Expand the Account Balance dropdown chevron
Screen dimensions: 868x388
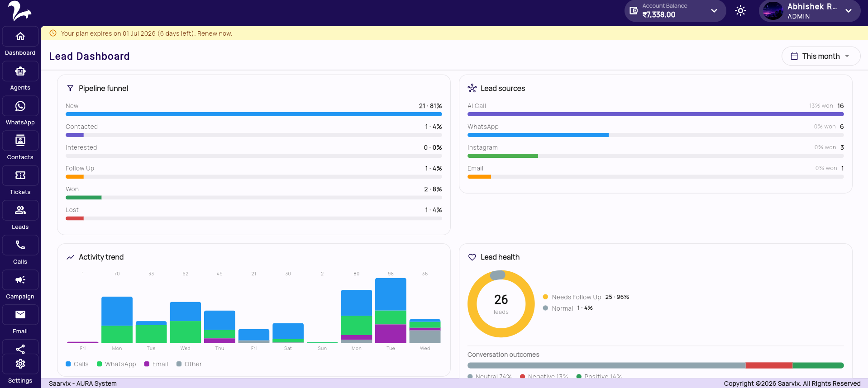pyautogui.click(x=714, y=11)
